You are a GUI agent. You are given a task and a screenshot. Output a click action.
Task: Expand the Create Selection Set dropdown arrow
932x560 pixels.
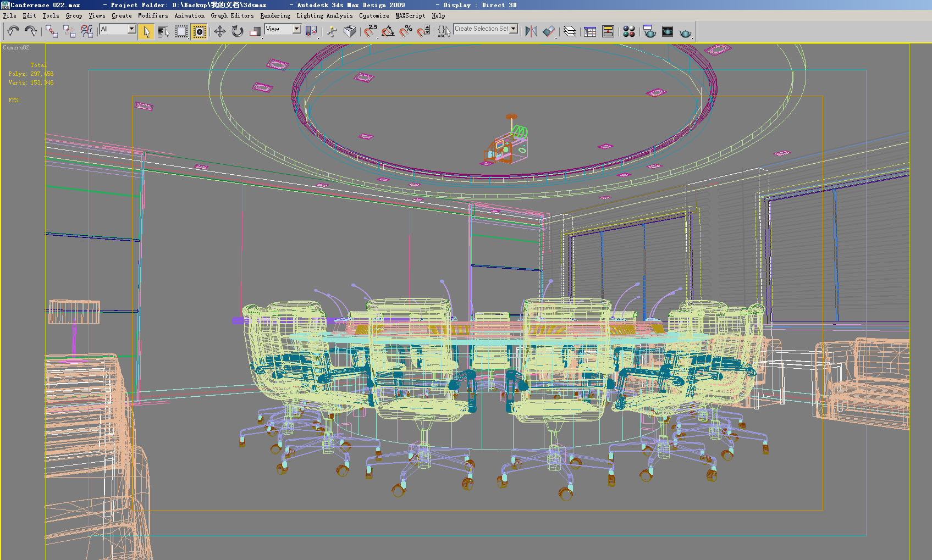point(514,29)
